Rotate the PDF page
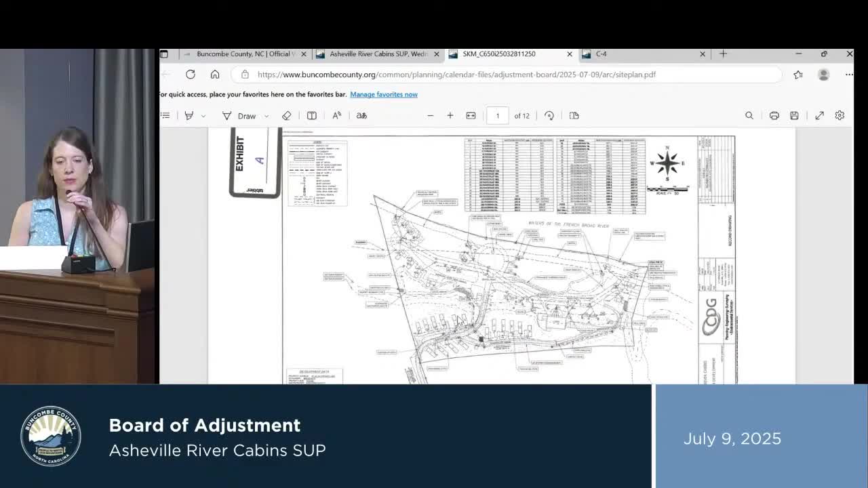This screenshot has width=868, height=488. pyautogui.click(x=549, y=116)
